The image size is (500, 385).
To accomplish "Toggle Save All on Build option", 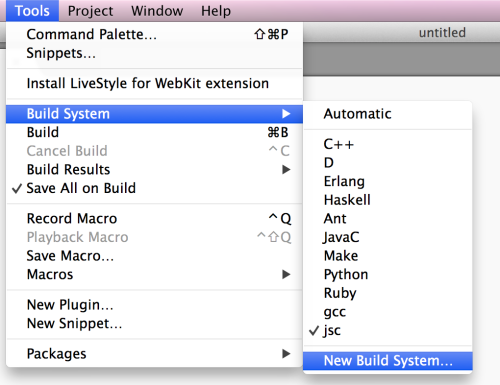I will point(154,188).
